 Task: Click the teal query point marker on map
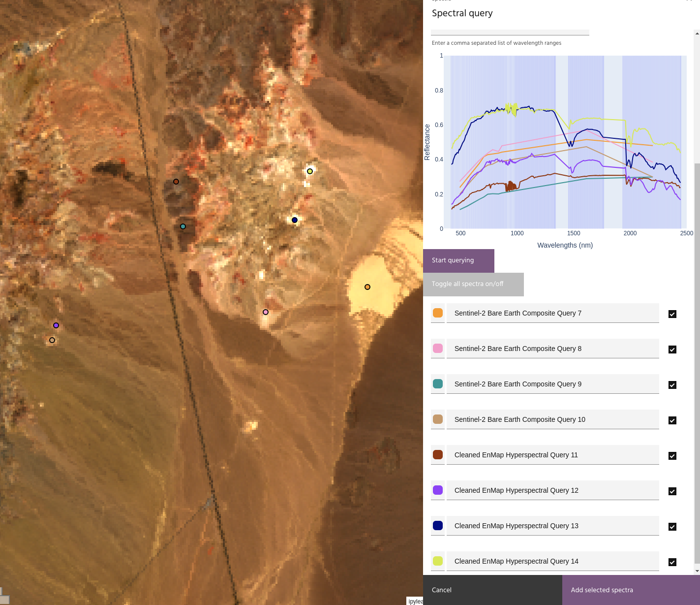click(x=183, y=226)
